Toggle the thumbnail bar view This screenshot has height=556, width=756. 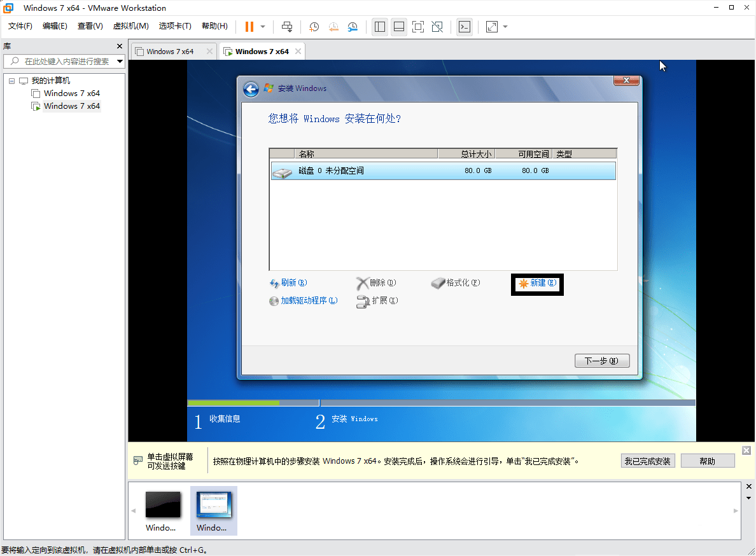pos(399,27)
